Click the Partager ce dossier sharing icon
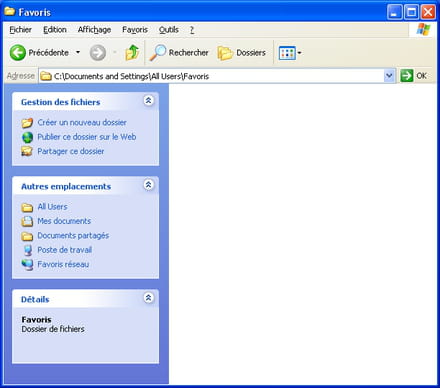 pyautogui.click(x=27, y=151)
